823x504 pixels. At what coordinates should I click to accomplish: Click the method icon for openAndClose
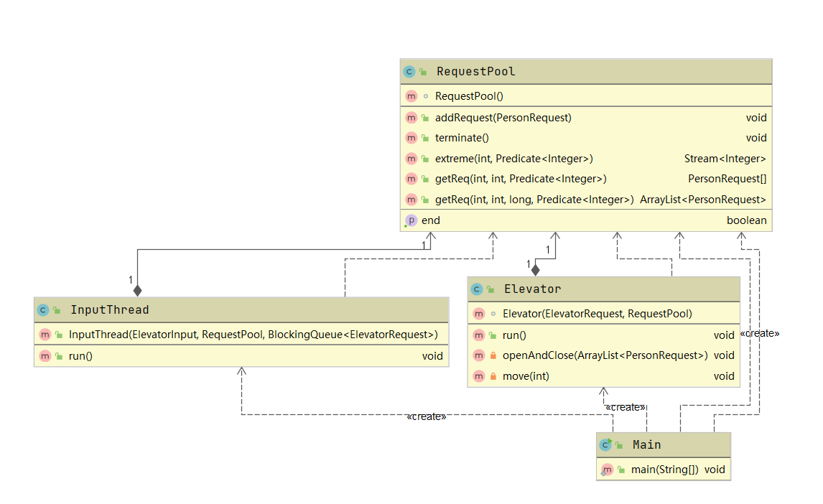pos(479,355)
